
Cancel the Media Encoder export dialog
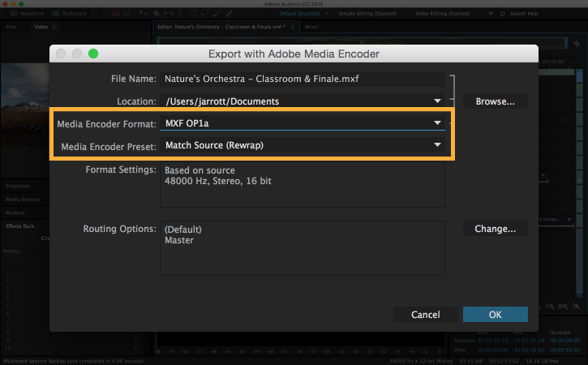[x=425, y=314]
